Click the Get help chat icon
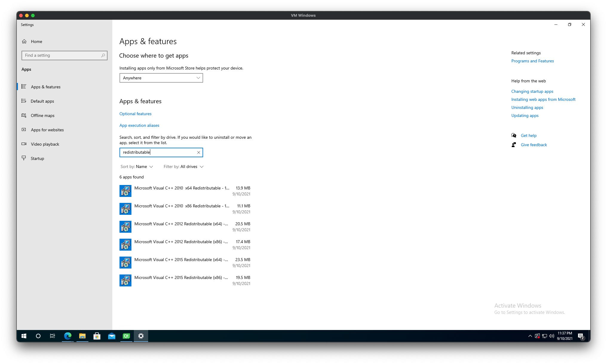 point(514,135)
